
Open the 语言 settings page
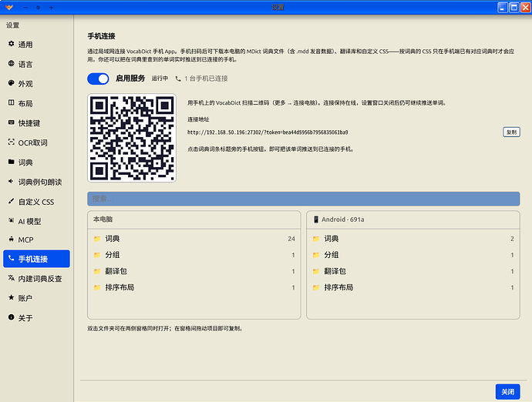pyautogui.click(x=37, y=64)
